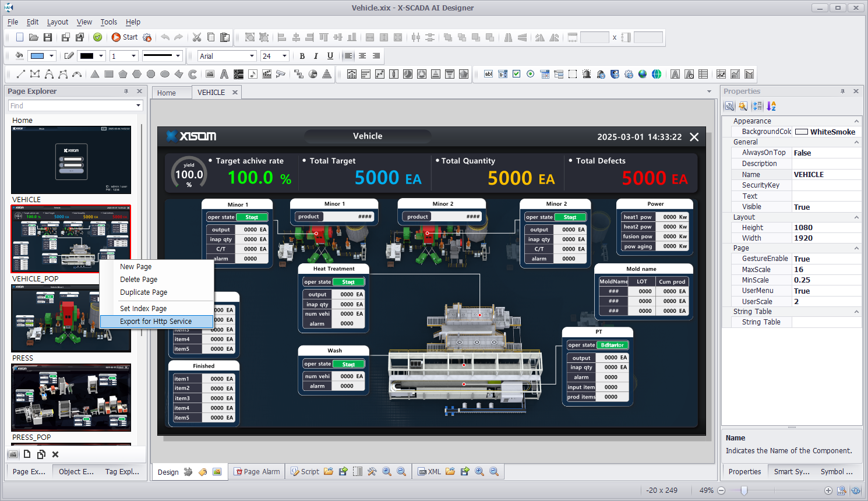Click the Open folder toolbar icon
868x501 pixels.
coord(34,37)
